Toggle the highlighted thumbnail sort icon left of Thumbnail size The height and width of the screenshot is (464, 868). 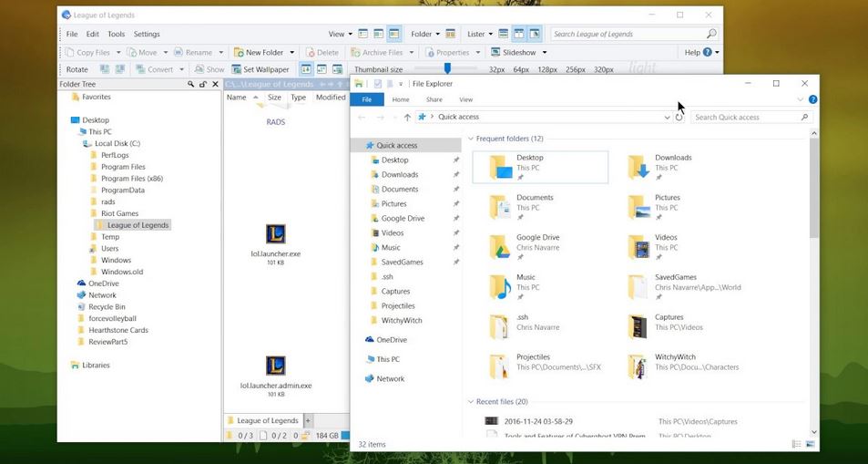point(305,69)
